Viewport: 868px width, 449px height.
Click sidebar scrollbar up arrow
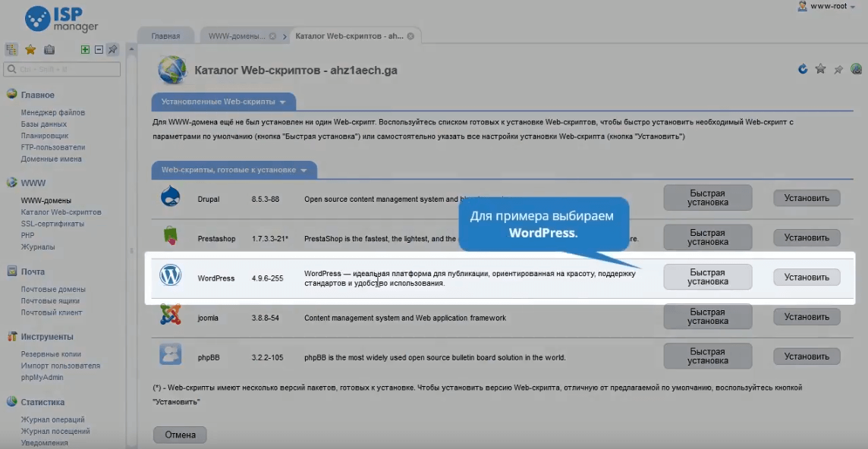tap(132, 49)
